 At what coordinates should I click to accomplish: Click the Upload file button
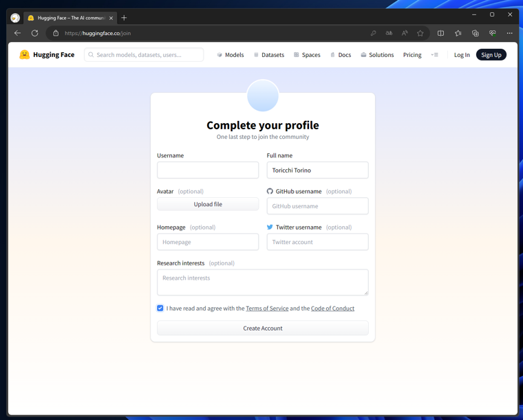point(208,204)
